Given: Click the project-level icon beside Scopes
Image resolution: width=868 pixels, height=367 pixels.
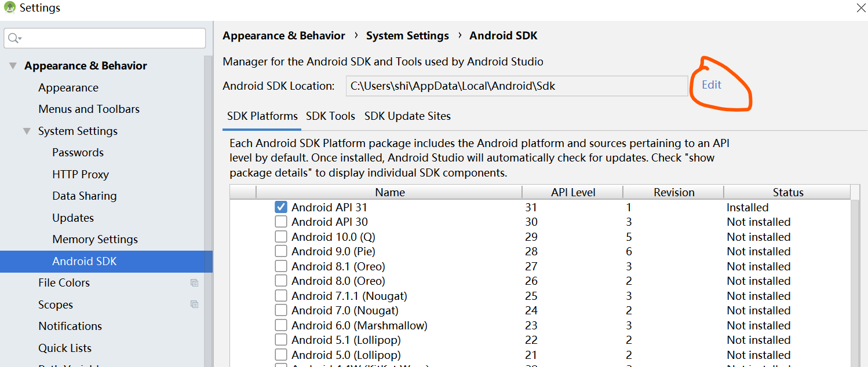Looking at the screenshot, I should 194,304.
